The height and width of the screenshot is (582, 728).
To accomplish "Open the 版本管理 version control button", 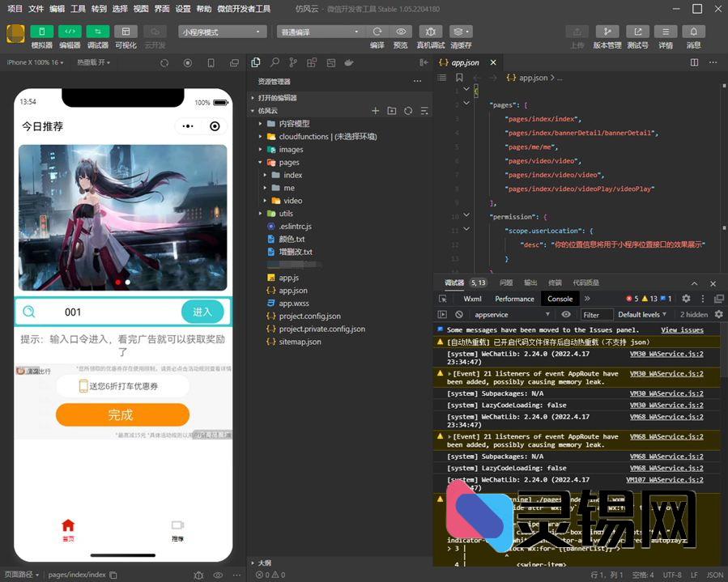I will (x=607, y=32).
